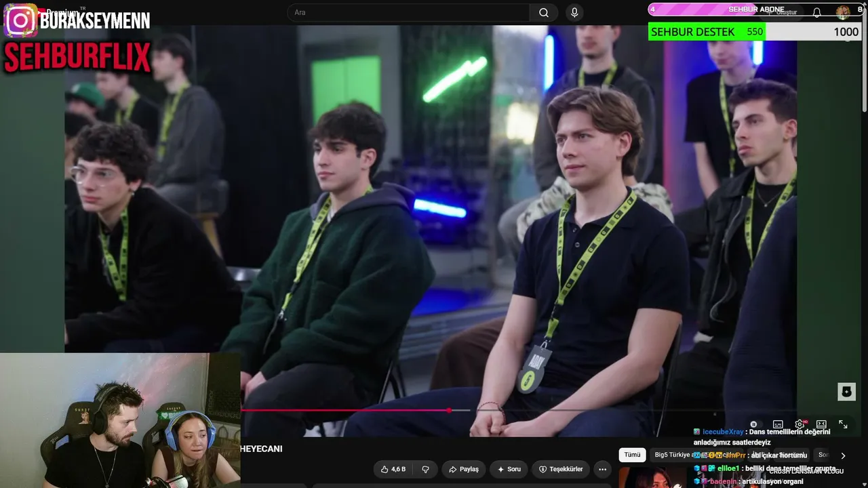This screenshot has height=488, width=868.
Task: Open the three-dot more actions menu
Action: click(602, 469)
